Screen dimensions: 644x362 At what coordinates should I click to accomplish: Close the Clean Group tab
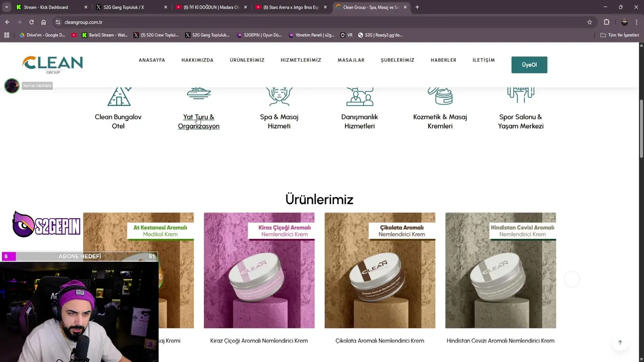(405, 7)
